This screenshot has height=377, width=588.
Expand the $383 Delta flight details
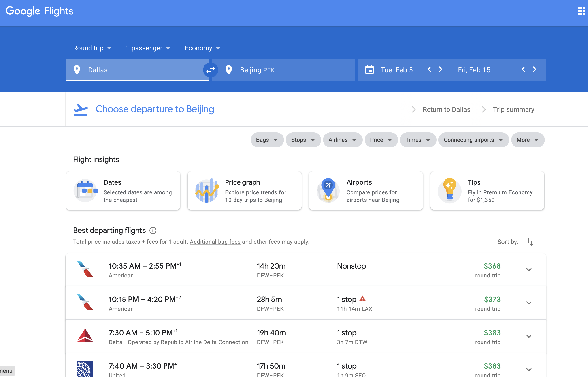tap(529, 336)
